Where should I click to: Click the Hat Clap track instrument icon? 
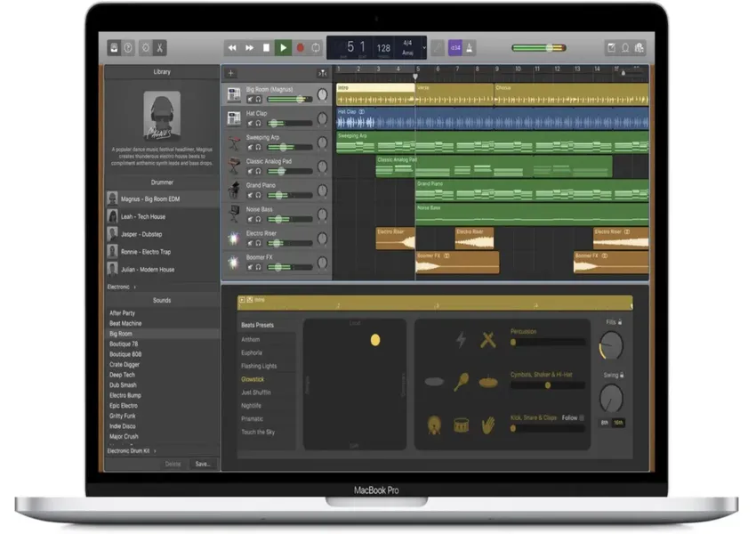[234, 118]
